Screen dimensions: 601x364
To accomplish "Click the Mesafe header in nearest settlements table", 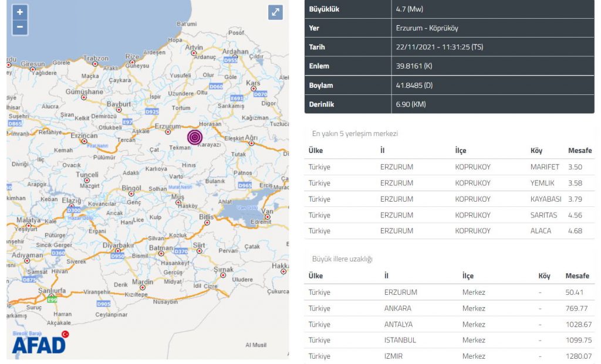I will (579, 151).
